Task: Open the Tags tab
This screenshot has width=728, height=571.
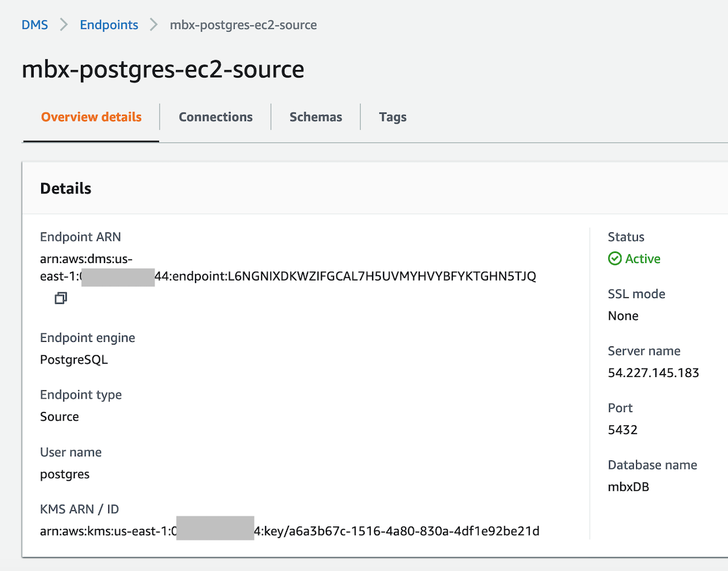Action: tap(393, 117)
